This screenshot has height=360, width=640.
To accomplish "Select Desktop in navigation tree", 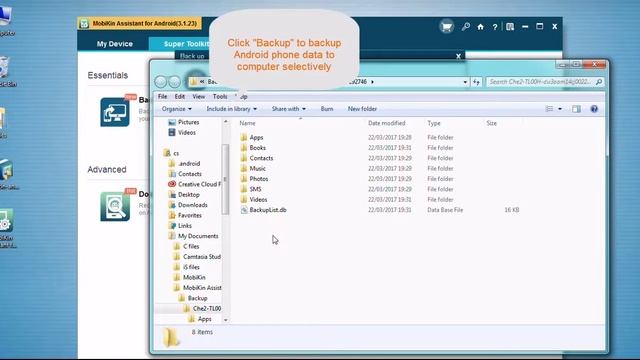I will (x=189, y=195).
